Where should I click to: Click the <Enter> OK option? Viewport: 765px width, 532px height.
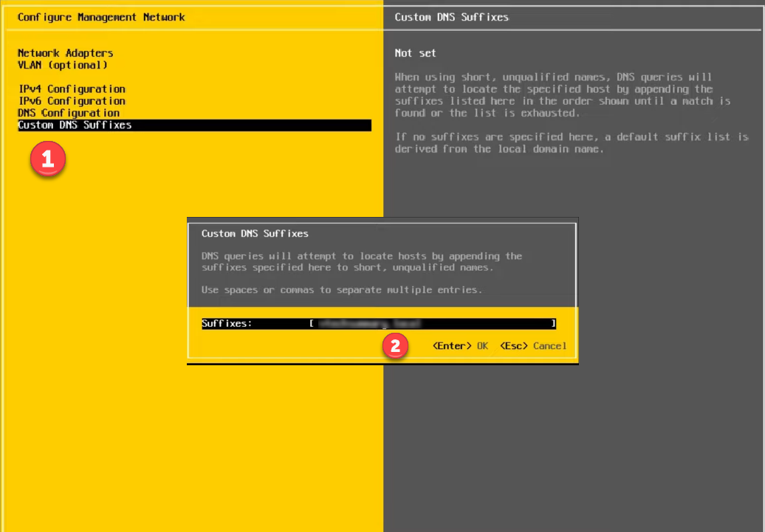(x=460, y=346)
